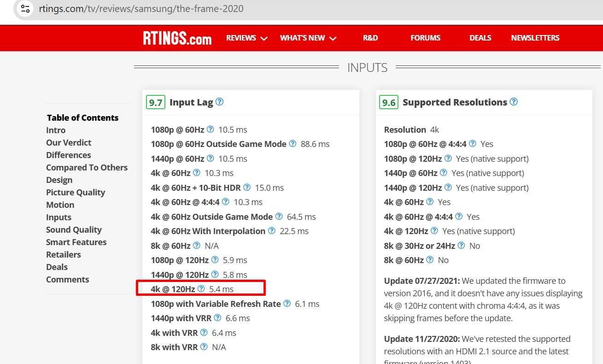The width and height of the screenshot is (603, 364).
Task: Click help icon for 4k @ 60Hz Outside Game Mode
Action: pos(279,217)
